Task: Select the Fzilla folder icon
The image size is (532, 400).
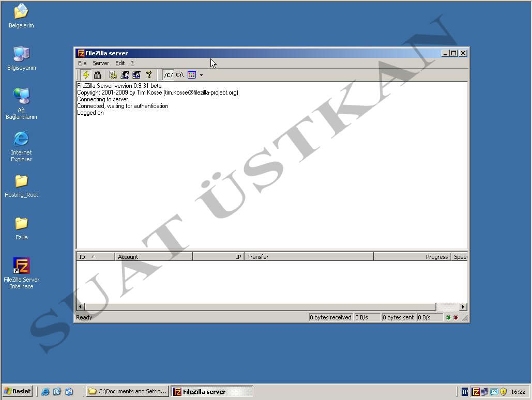Action: coord(21,228)
